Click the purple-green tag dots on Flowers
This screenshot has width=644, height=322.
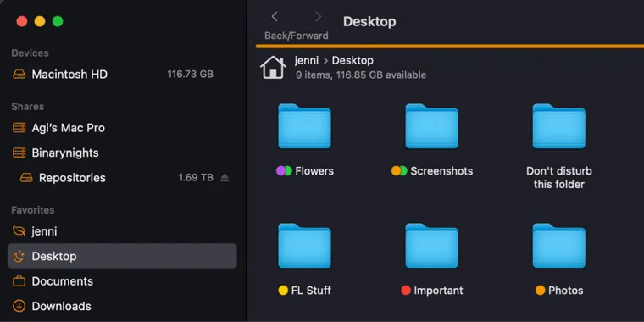click(284, 171)
